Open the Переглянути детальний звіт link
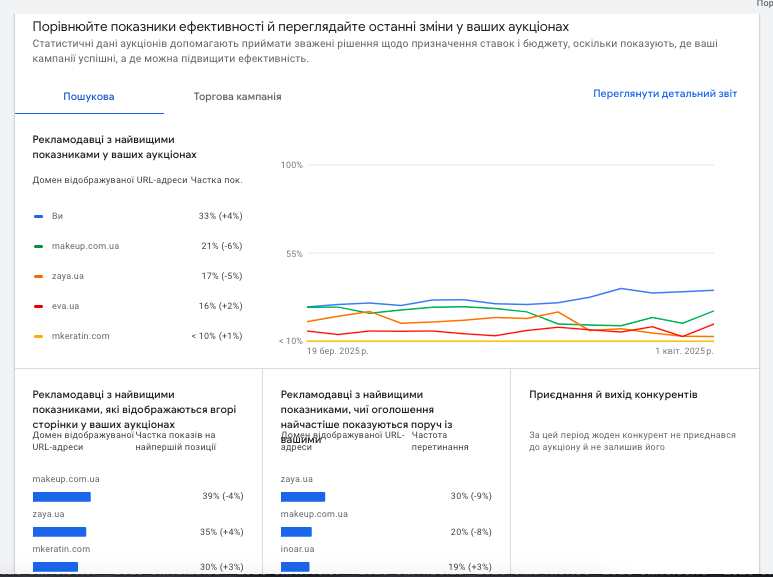Viewport: 773px width, 577px height. tap(665, 94)
